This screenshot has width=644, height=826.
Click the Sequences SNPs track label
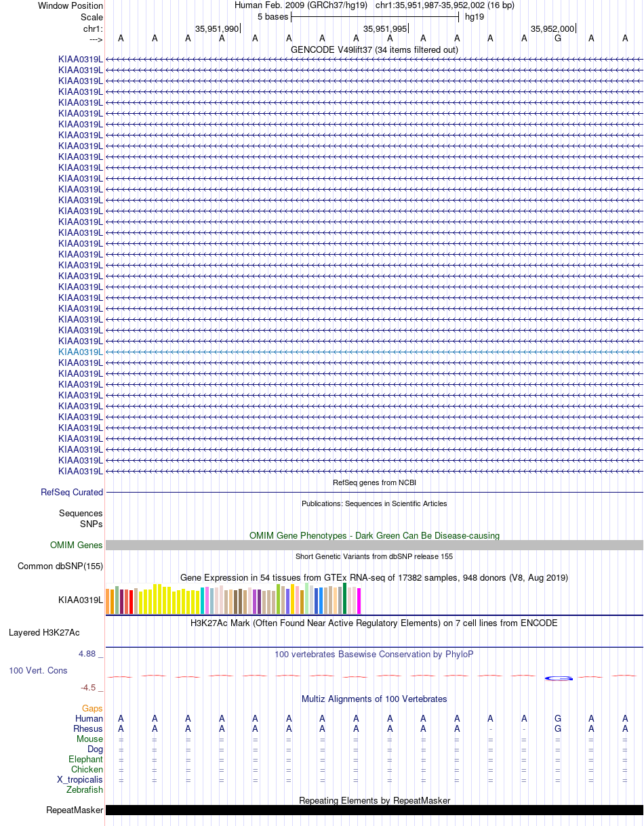tap(81, 518)
